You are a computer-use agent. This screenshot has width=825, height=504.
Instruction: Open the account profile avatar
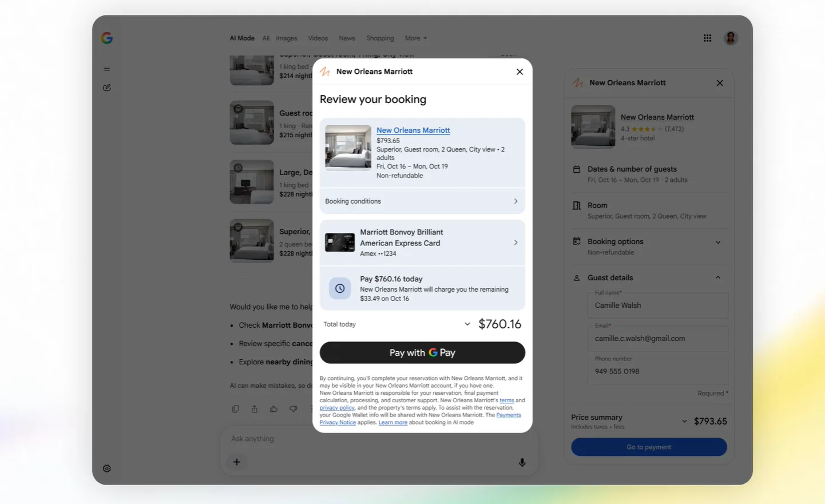tap(731, 38)
